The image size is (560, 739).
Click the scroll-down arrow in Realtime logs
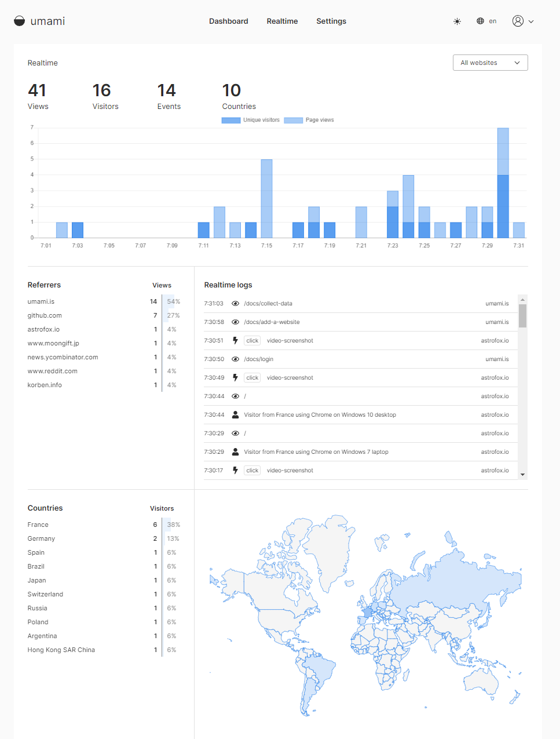(522, 474)
